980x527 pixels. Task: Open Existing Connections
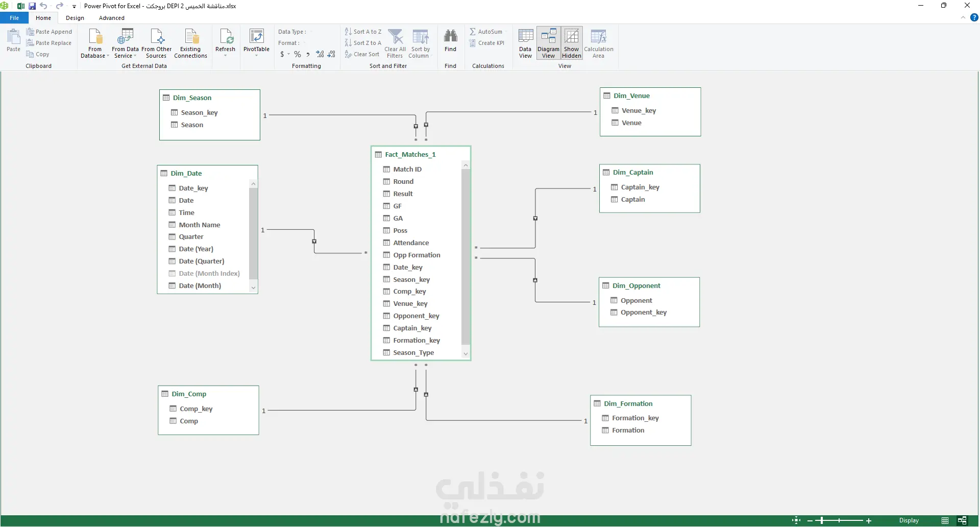pos(190,43)
